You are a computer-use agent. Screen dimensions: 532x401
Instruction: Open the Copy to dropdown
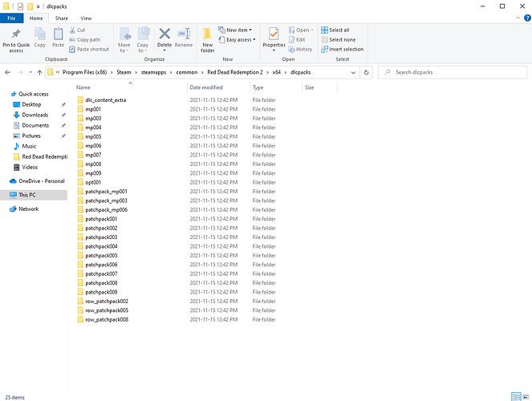[x=143, y=40]
